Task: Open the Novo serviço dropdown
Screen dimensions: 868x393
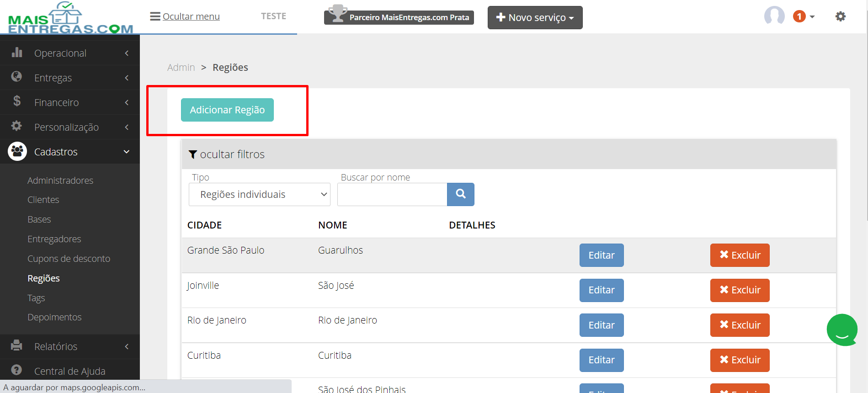Action: (535, 17)
